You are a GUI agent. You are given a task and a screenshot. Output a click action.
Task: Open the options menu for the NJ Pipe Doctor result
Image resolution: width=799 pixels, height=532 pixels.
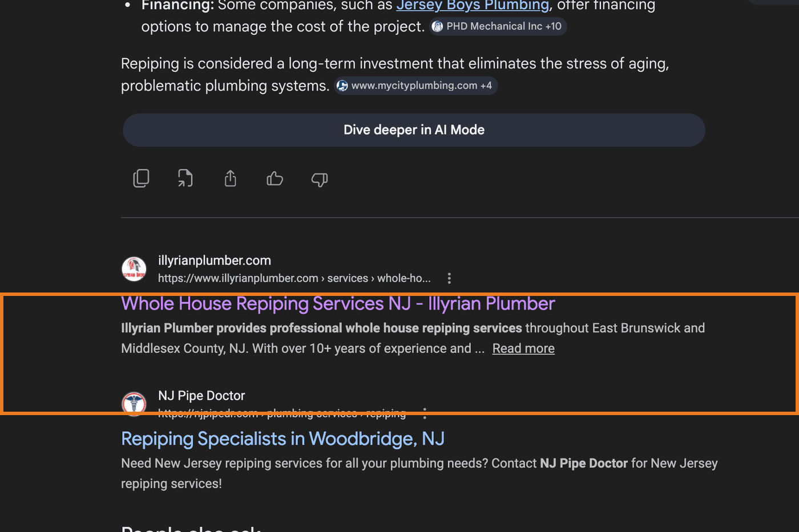pos(425,413)
